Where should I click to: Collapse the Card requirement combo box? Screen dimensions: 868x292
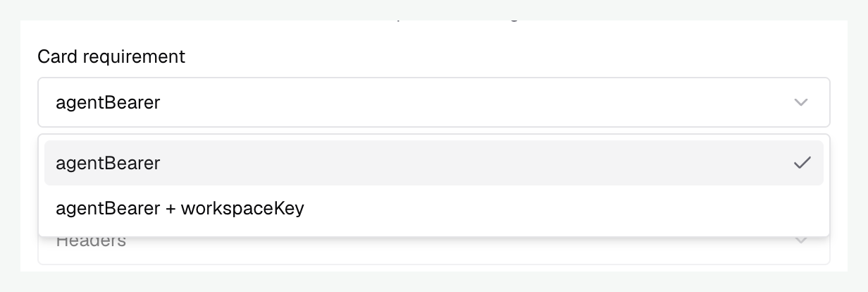click(434, 102)
